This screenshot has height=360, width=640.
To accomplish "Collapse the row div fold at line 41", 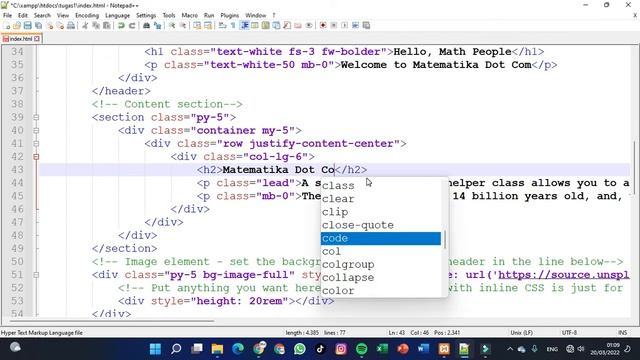I will pyautogui.click(x=36, y=144).
